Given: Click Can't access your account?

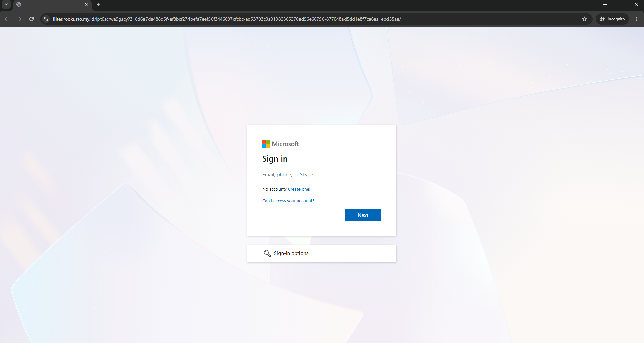Looking at the screenshot, I should coord(288,201).
